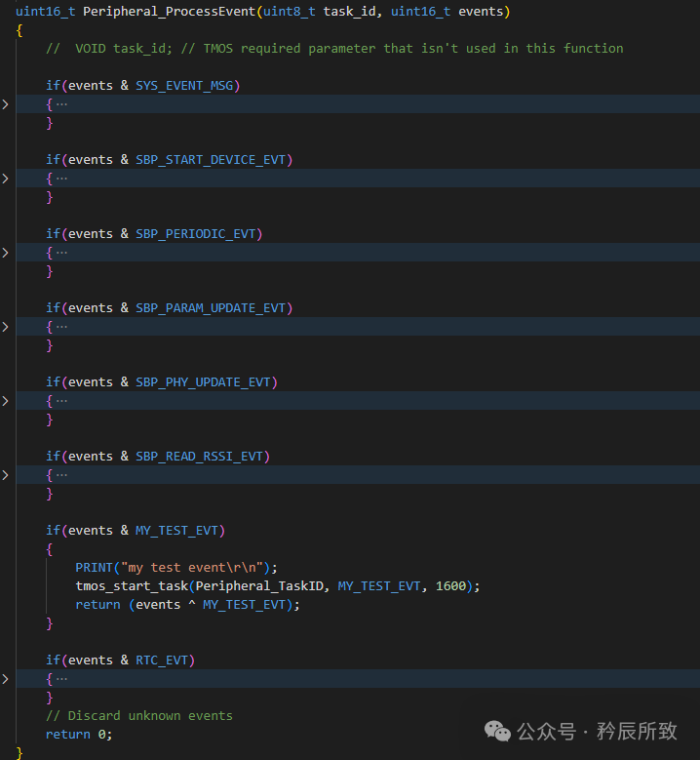
Task: Select the 1600 delay value
Action: 450,586
